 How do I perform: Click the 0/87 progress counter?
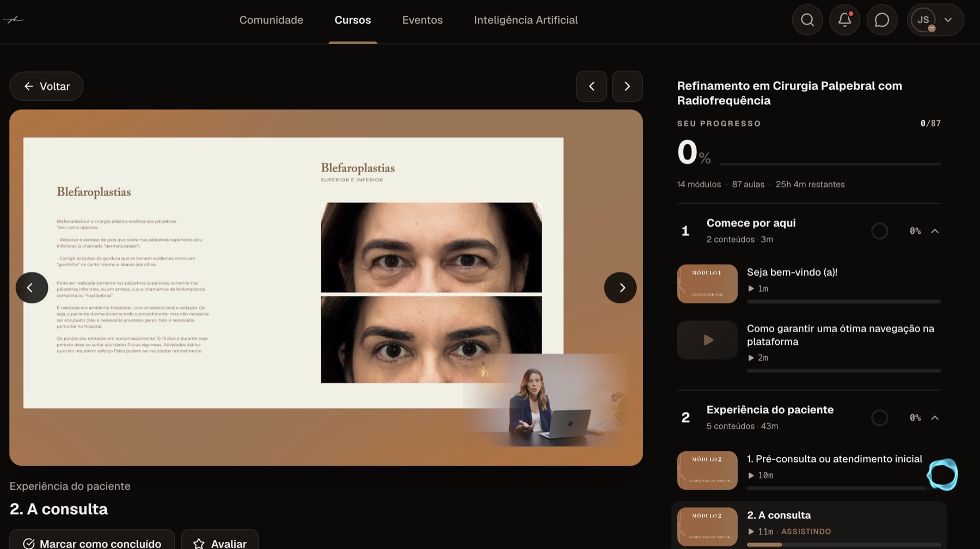930,124
